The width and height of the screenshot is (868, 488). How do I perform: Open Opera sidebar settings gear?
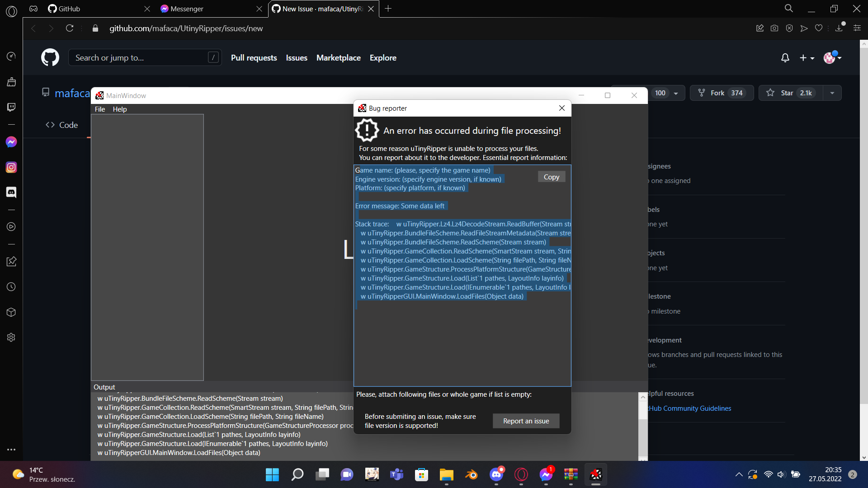coord(11,338)
